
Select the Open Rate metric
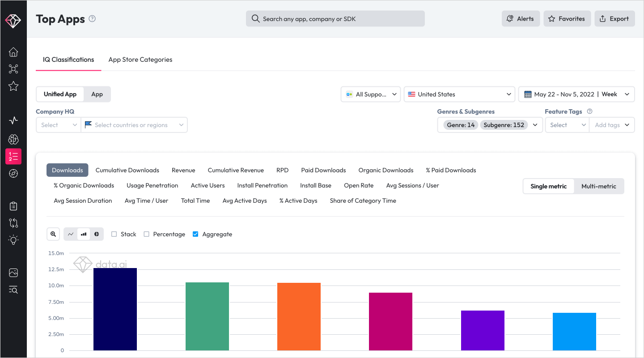pos(359,185)
